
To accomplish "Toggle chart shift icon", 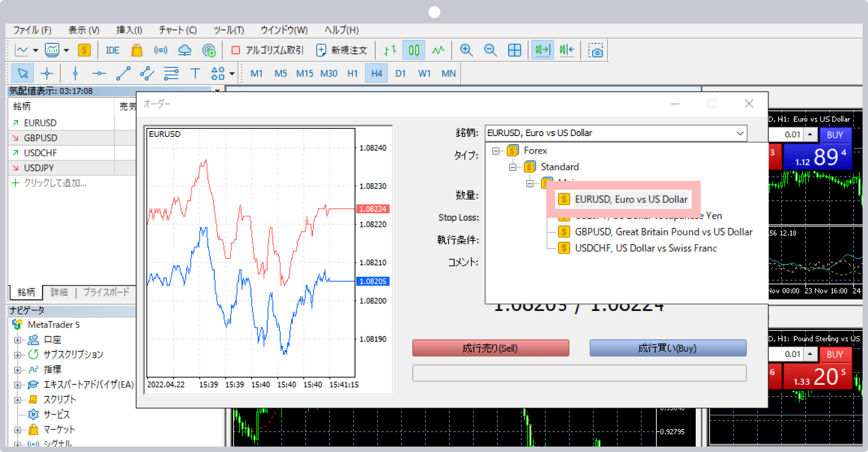I will click(x=566, y=50).
